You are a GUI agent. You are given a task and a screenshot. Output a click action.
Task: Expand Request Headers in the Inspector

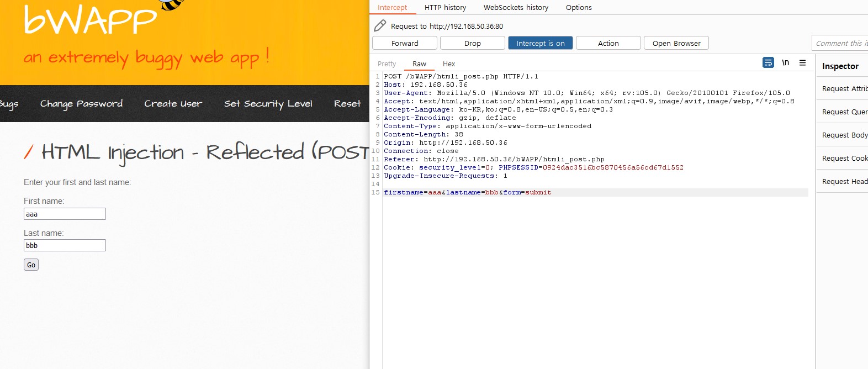tap(845, 181)
